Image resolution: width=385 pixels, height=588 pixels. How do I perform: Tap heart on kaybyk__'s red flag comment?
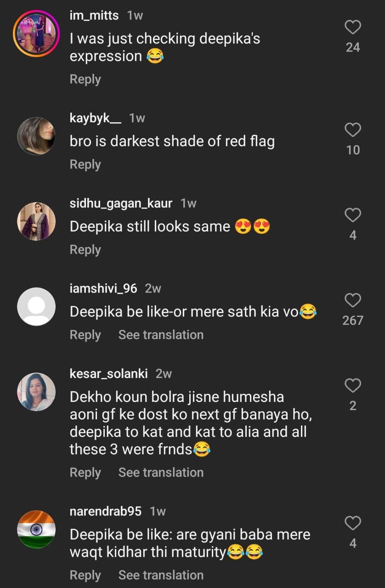pos(352,130)
